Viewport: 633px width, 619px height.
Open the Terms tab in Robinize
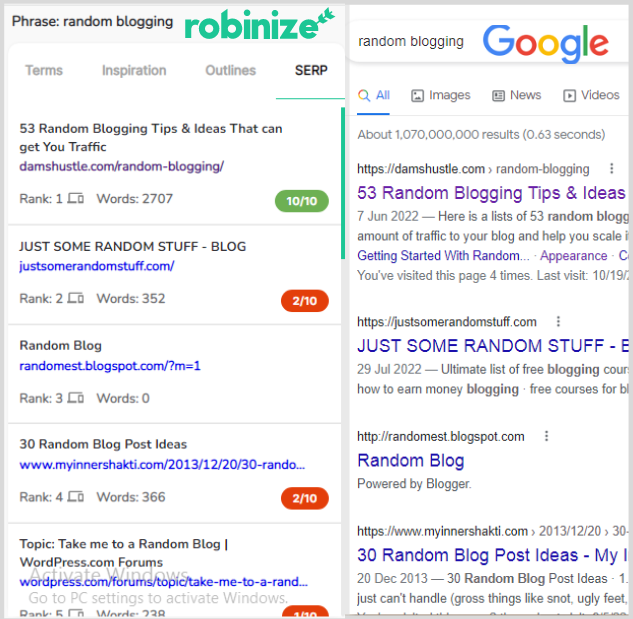(44, 70)
